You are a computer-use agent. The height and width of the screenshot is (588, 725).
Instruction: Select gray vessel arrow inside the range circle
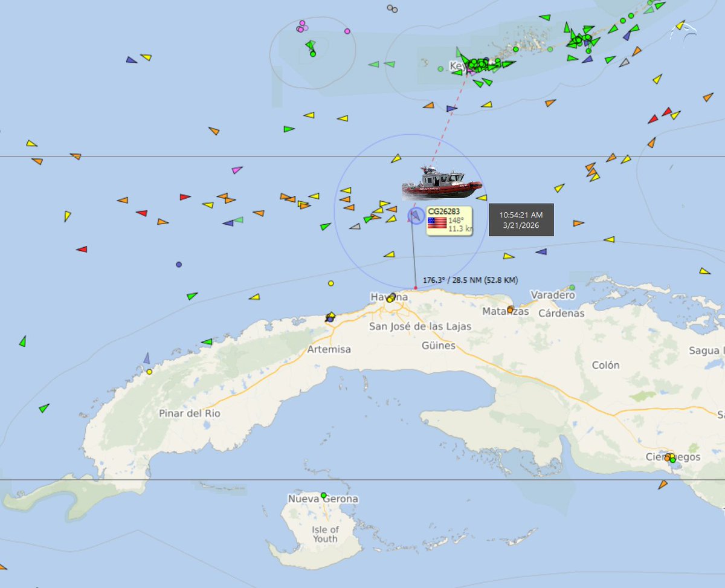pyautogui.click(x=355, y=227)
